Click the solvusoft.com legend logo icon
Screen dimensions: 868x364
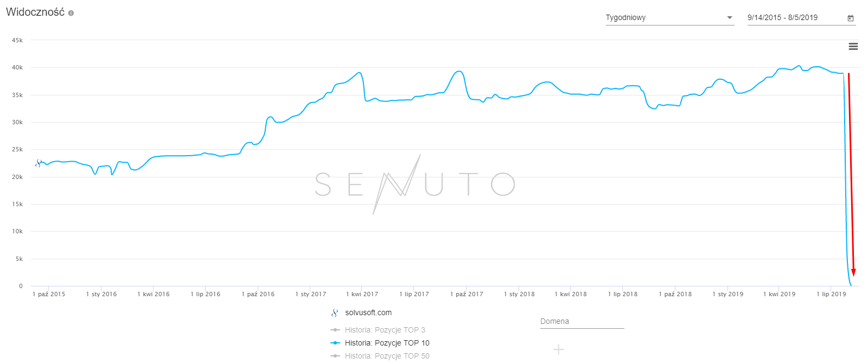[335, 313]
